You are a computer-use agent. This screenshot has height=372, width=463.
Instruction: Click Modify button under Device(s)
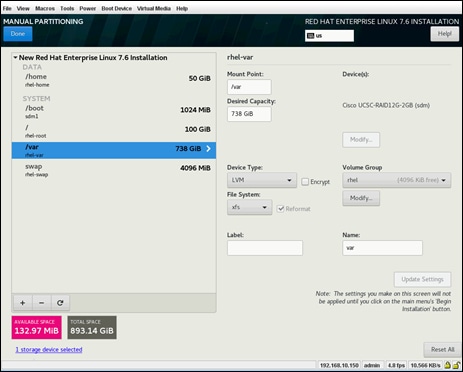(361, 140)
